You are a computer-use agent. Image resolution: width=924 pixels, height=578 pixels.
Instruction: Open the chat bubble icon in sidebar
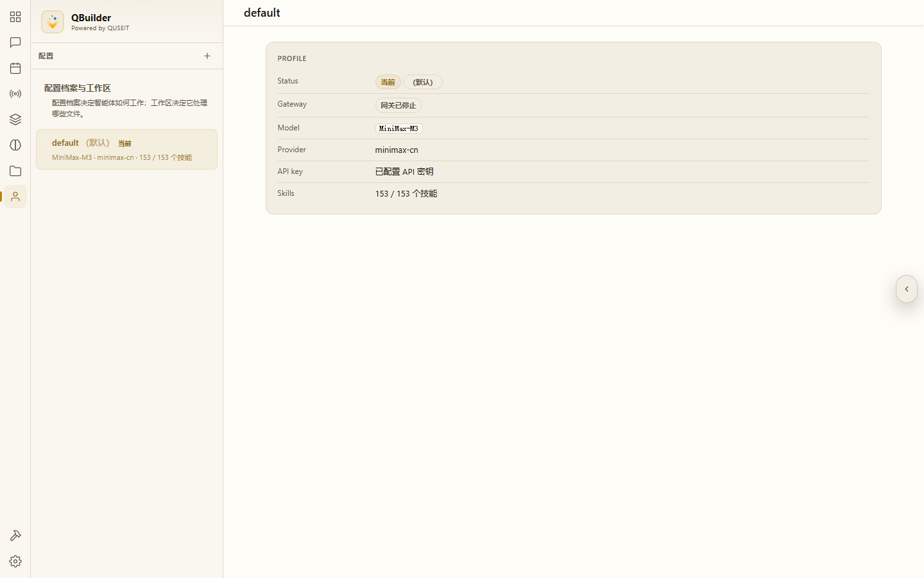(15, 42)
